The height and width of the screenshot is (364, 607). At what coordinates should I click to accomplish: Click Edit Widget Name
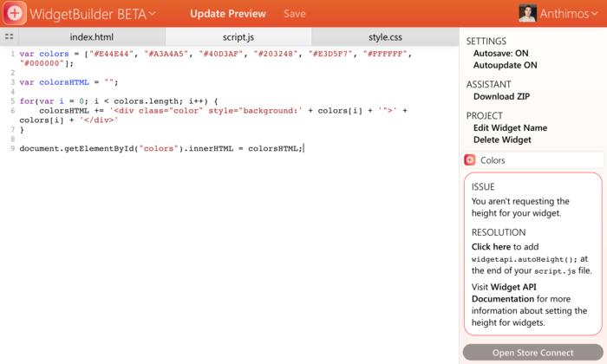click(x=510, y=128)
